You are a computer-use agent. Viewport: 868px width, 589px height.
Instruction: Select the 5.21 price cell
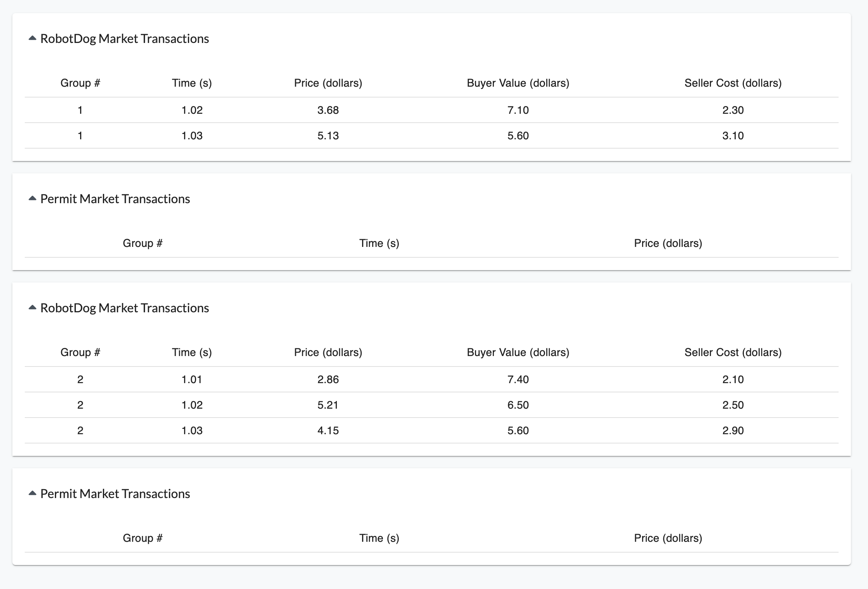pos(328,405)
